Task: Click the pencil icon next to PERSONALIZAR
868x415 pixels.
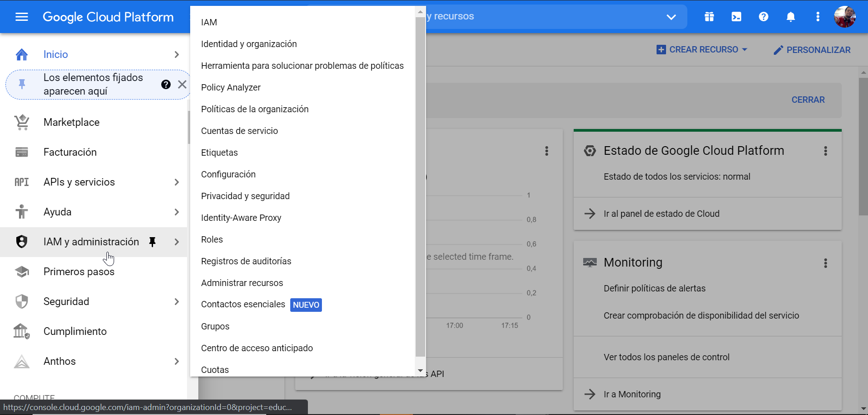Action: point(778,50)
